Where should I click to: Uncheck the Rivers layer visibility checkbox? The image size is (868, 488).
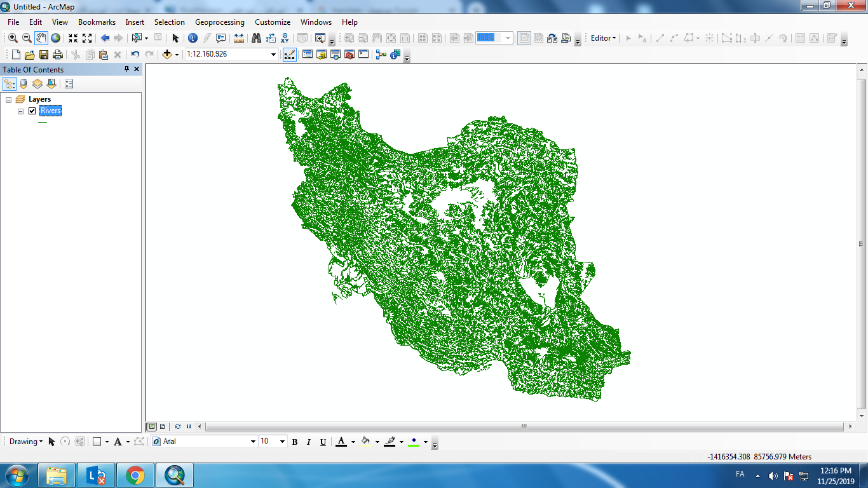click(32, 111)
